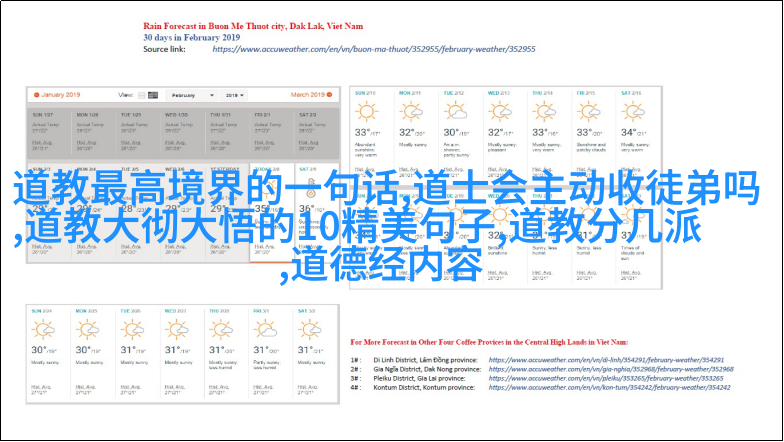Image resolution: width=784 pixels, height=442 pixels.
Task: Select FRI 2/15 weather icon
Action: 588,112
